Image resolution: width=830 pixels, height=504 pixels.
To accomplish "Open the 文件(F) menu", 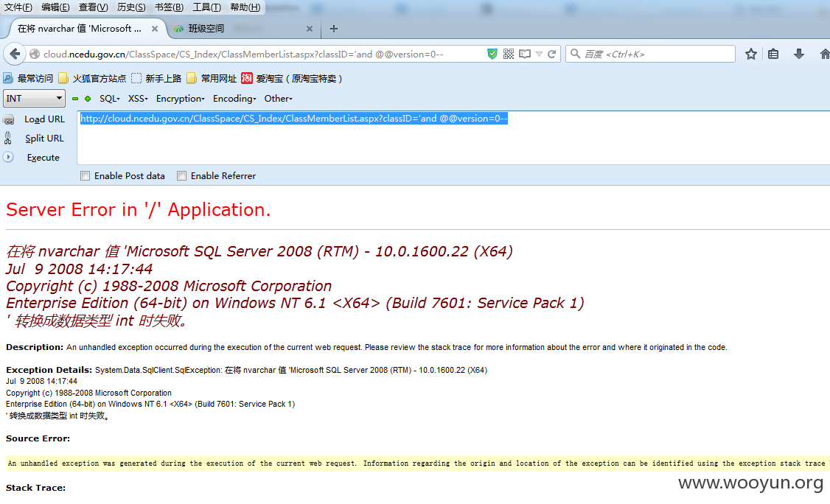I will pyautogui.click(x=18, y=7).
